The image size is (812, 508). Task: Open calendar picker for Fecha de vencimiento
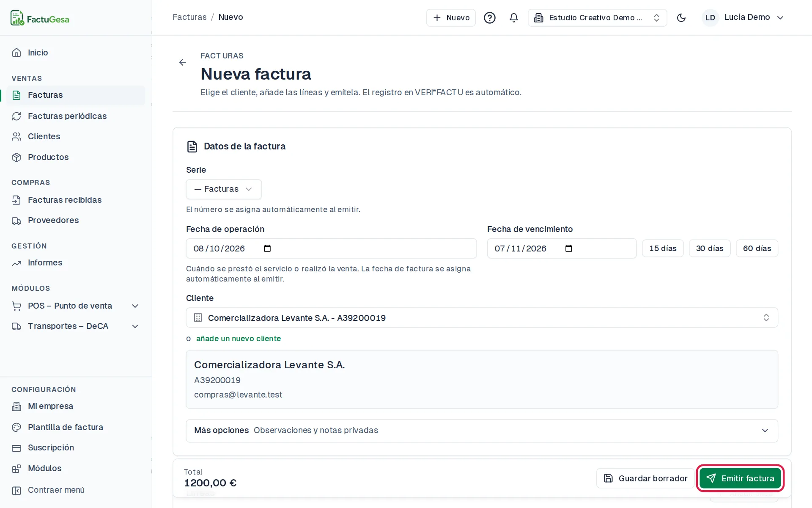click(569, 248)
